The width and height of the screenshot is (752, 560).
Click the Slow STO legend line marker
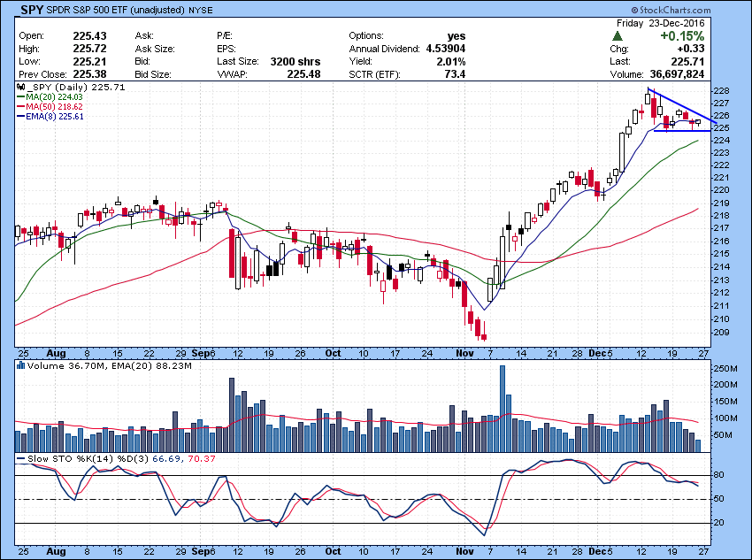tap(21, 459)
